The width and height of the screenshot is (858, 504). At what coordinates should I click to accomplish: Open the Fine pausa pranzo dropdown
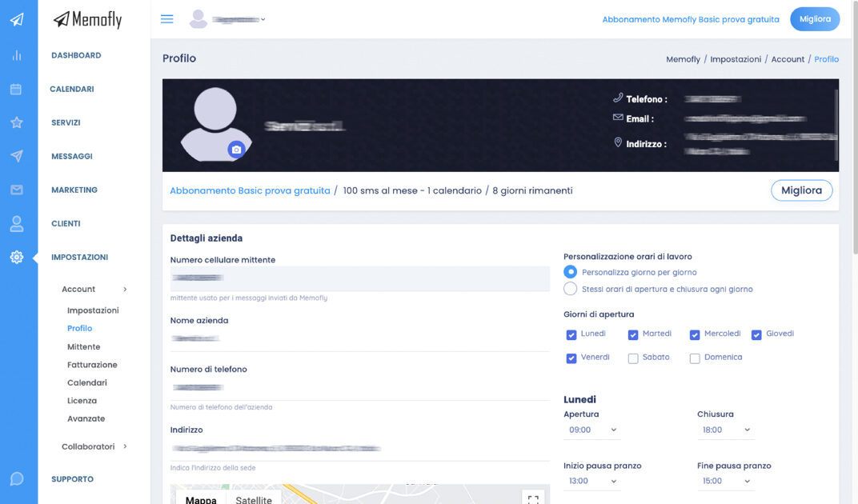[725, 482]
